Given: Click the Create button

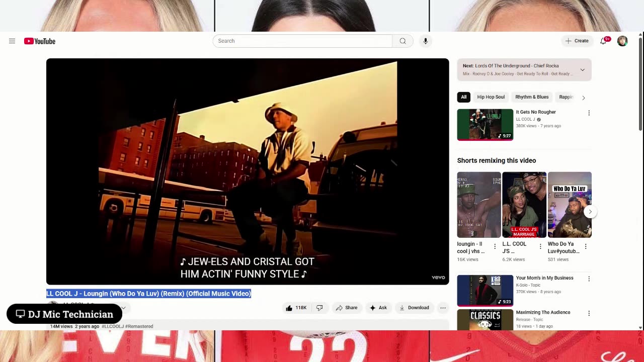Looking at the screenshot, I should click(577, 41).
